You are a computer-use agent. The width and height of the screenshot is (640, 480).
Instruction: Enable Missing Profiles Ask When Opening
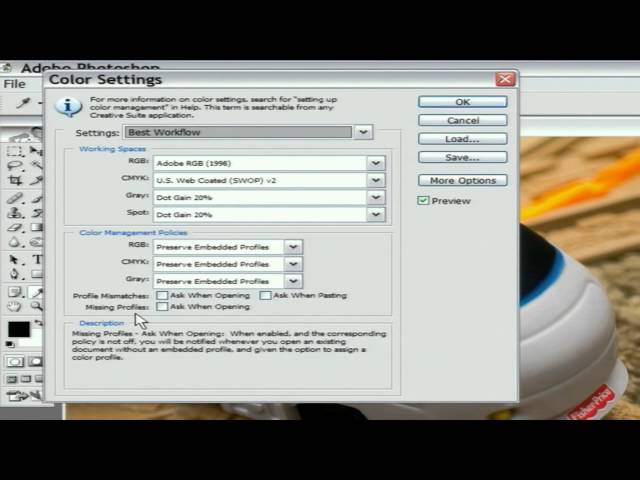tap(162, 307)
